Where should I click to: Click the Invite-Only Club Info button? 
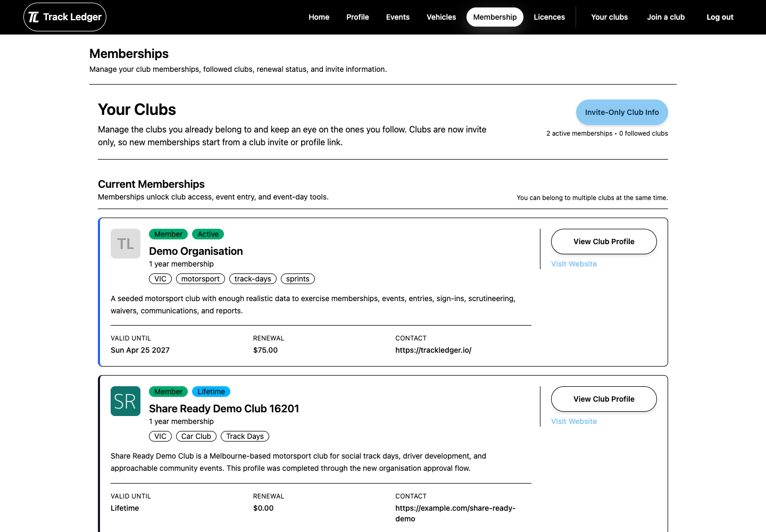pos(622,112)
